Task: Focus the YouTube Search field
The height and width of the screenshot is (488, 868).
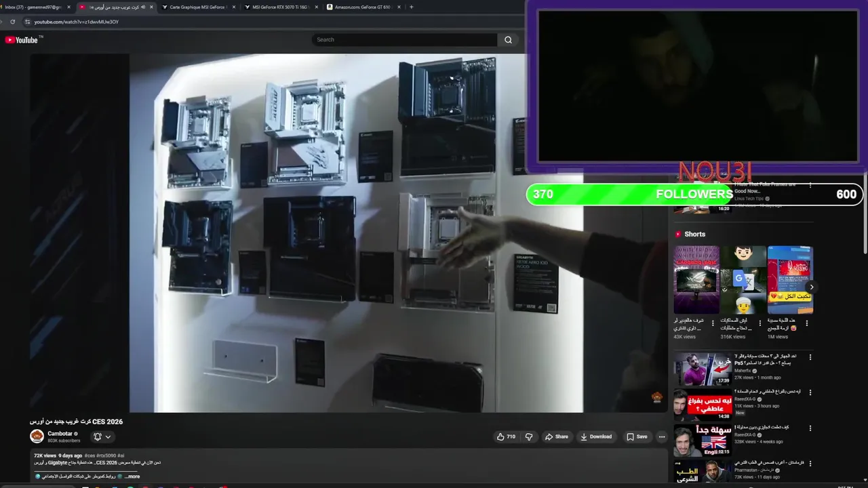Action: tap(404, 40)
